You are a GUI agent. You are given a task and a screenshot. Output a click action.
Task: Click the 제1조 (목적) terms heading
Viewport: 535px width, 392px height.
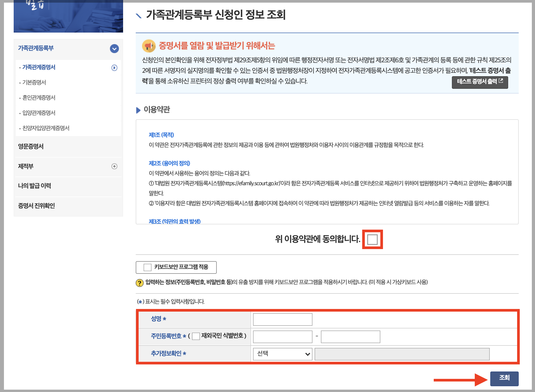pos(161,135)
